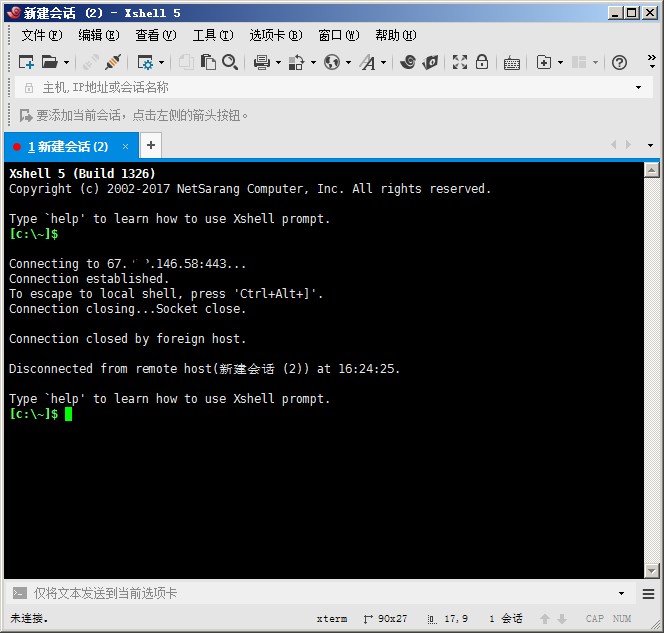Click the grayed Layout arrangement icon
Image resolution: width=664 pixels, height=633 pixels.
coord(579,62)
